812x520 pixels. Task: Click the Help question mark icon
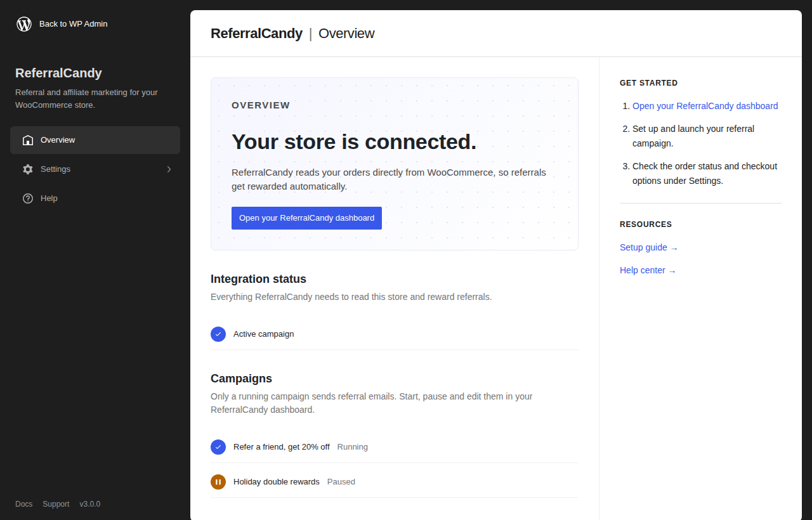tap(28, 198)
